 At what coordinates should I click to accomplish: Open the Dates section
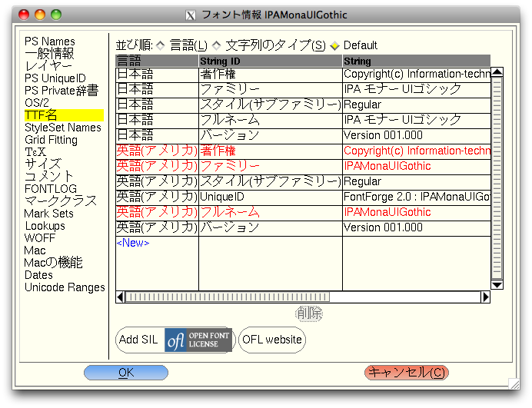coord(38,275)
